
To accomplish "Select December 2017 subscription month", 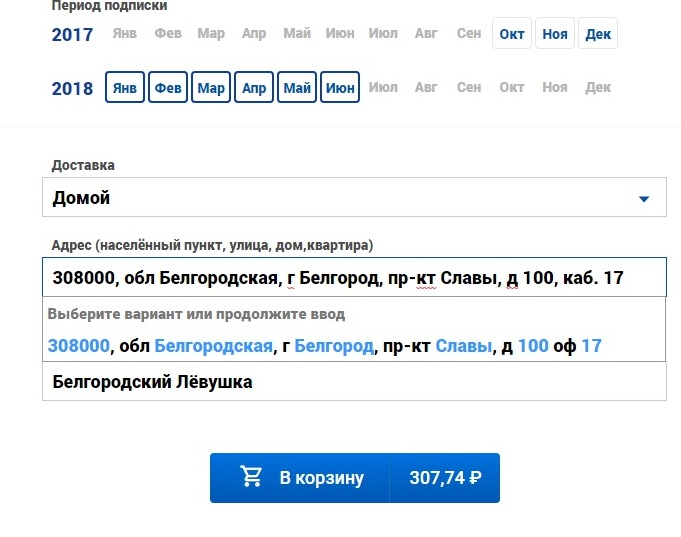I will (598, 33).
